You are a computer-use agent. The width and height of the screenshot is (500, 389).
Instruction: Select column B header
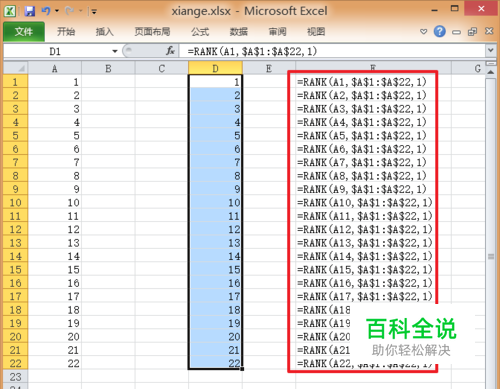[108, 69]
